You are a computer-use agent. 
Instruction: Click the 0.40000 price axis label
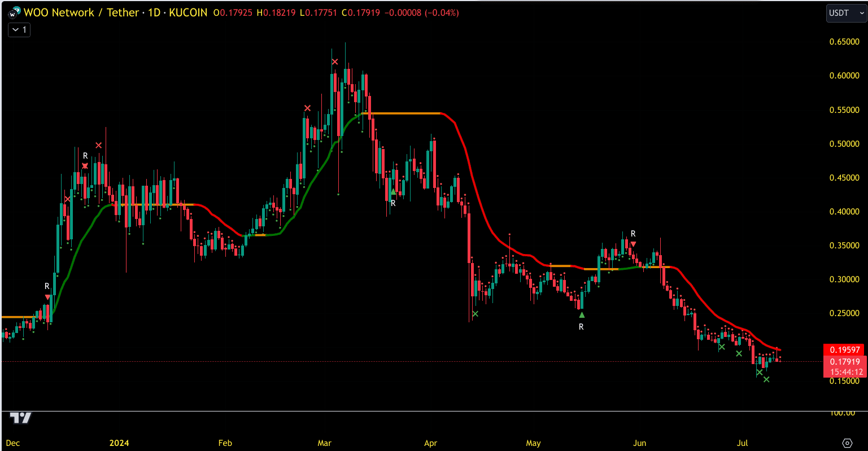(844, 212)
